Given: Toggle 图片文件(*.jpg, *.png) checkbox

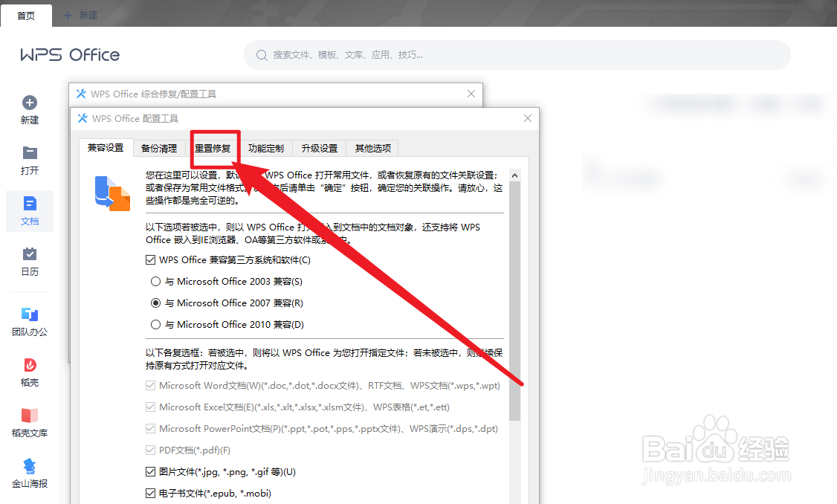Looking at the screenshot, I should (151, 472).
